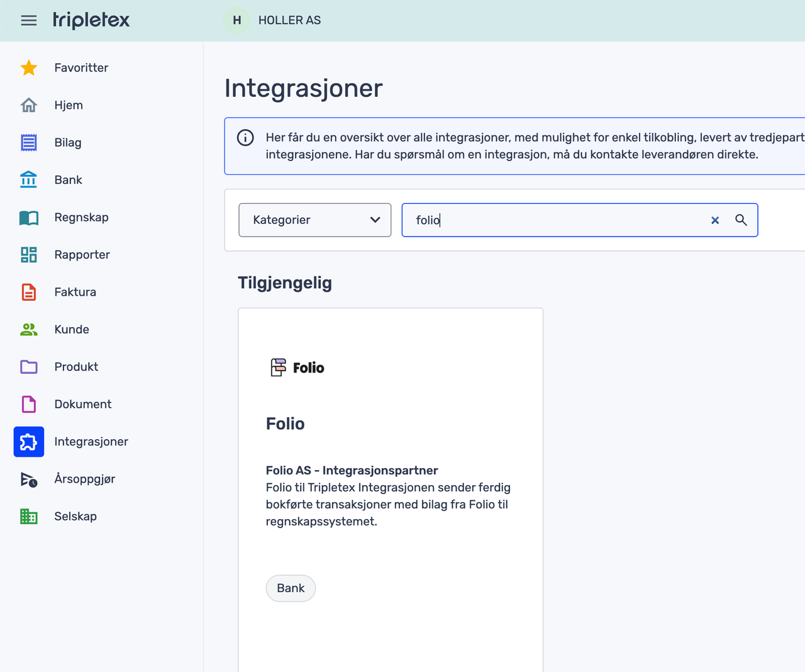Screen dimensions: 805x672
Task: Select Selskap in sidebar
Action: pyautogui.click(x=75, y=517)
